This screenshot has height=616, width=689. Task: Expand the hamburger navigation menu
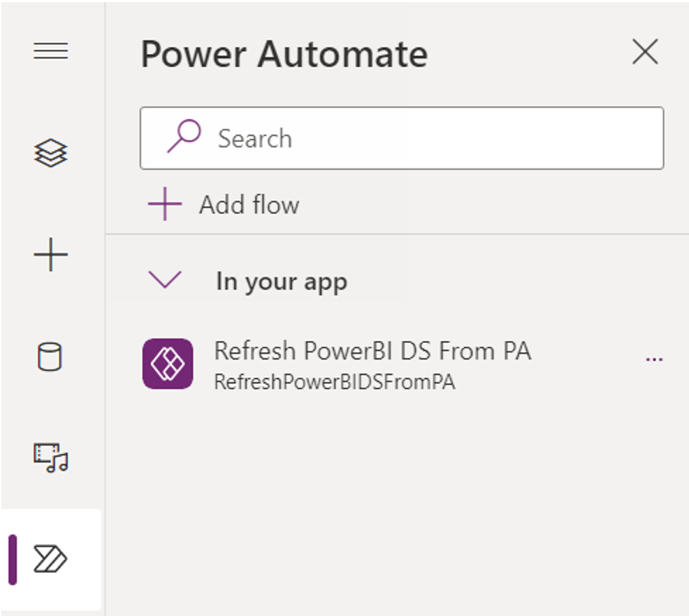[x=51, y=51]
